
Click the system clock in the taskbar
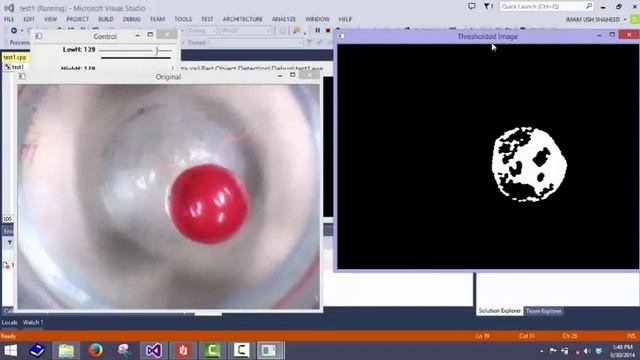pos(623,351)
